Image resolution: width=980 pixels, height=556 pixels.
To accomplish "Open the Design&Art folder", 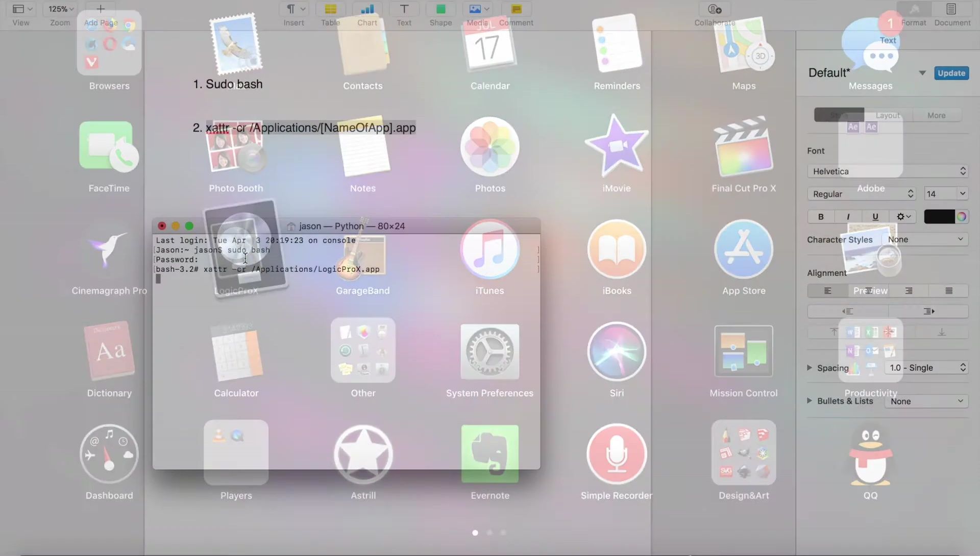I will [744, 452].
